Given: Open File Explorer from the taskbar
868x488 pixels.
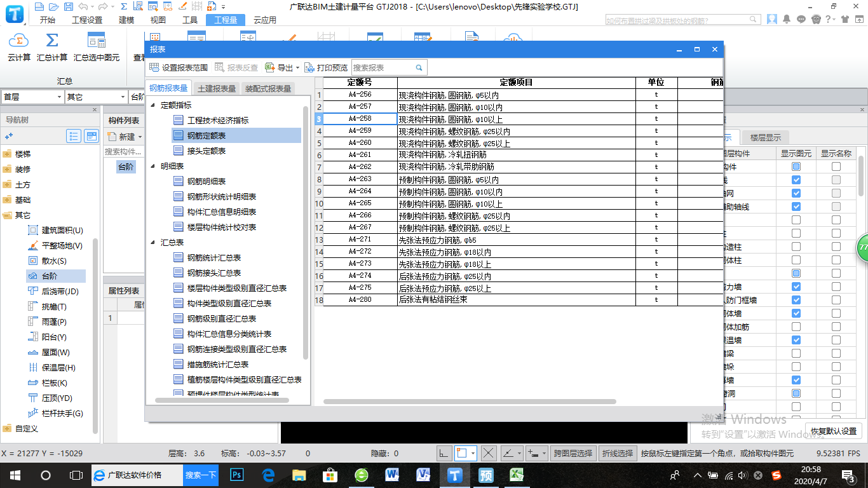Looking at the screenshot, I should tap(299, 475).
